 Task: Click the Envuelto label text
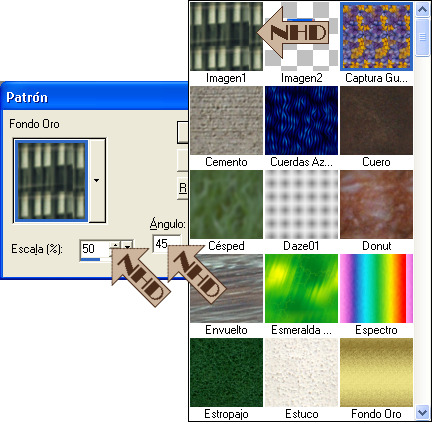pyautogui.click(x=226, y=330)
